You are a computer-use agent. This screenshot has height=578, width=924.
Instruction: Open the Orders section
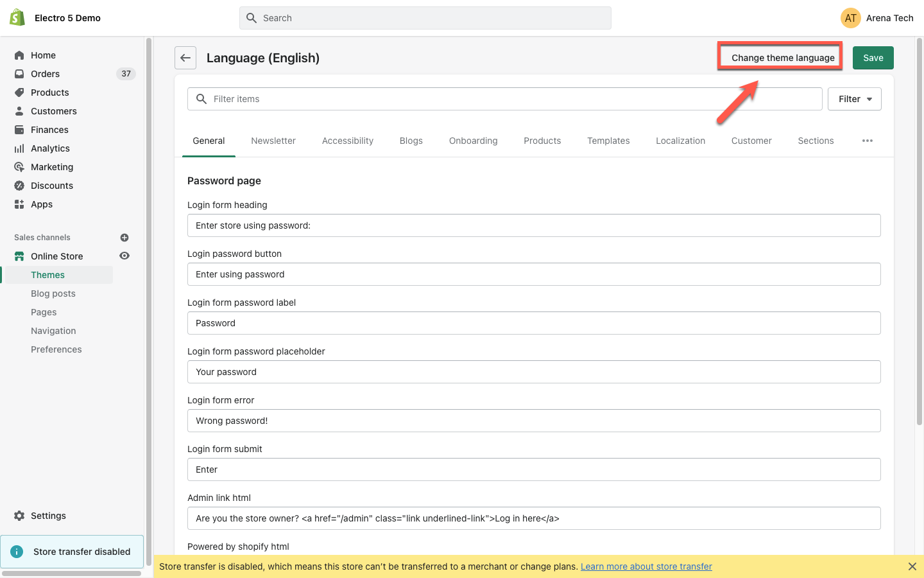pos(45,74)
